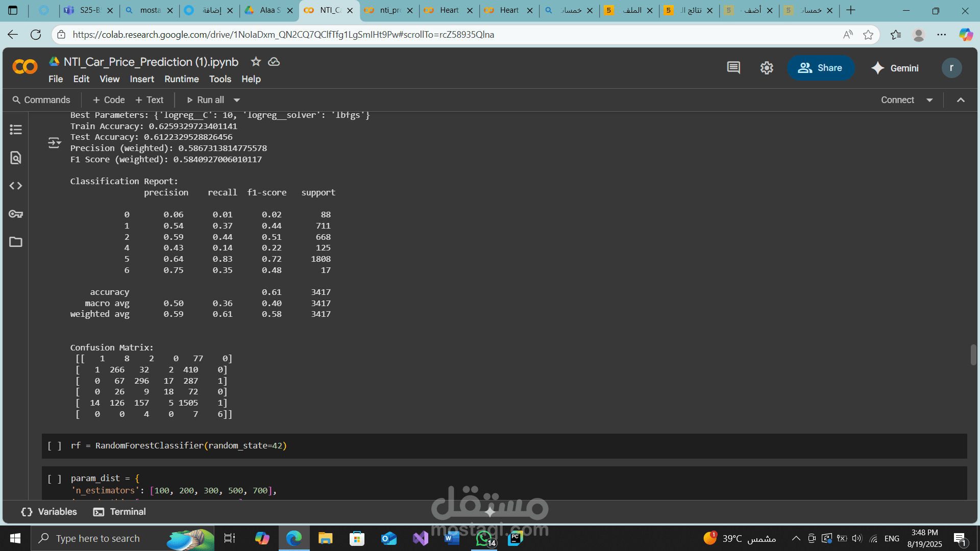This screenshot has height=551, width=980.
Task: Open Colab settings gear icon
Action: (767, 68)
